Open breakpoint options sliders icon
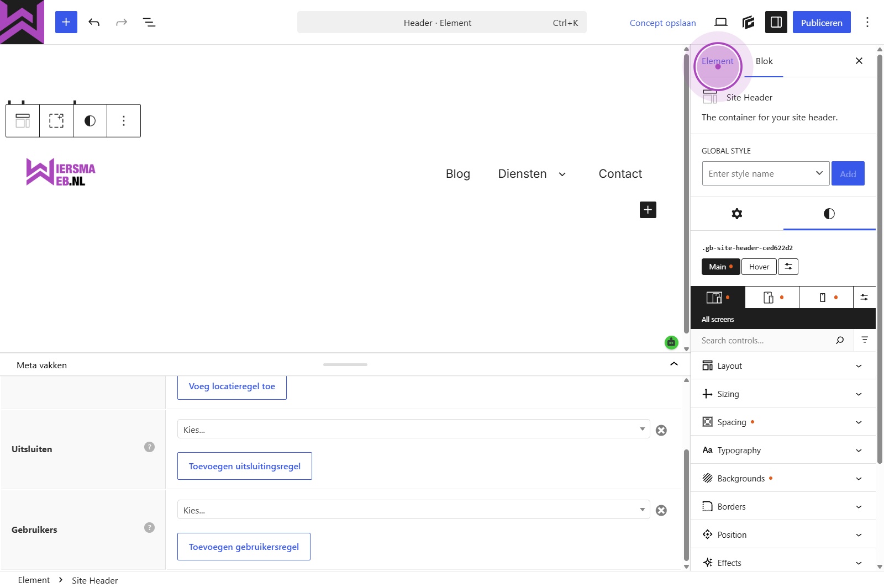The height and width of the screenshot is (588, 884). tap(865, 298)
